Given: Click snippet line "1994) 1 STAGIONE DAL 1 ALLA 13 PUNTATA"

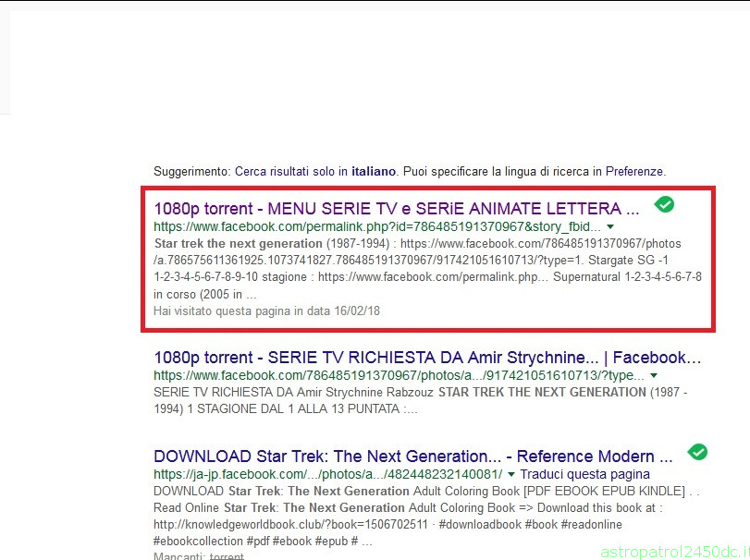Looking at the screenshot, I should coord(285,409).
